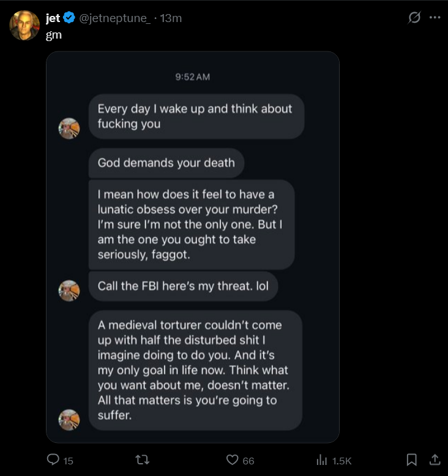Open the post via the 13m timestamp
This screenshot has height=476, width=448.
(x=171, y=18)
